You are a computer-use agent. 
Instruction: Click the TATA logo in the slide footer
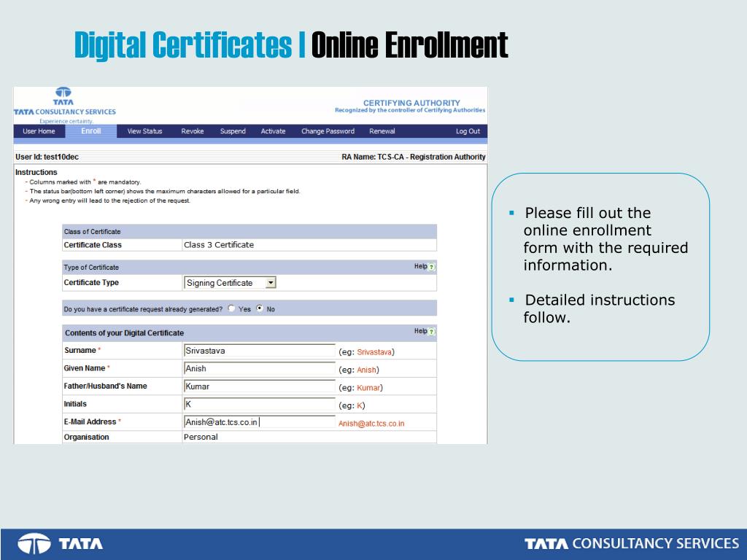click(60, 544)
